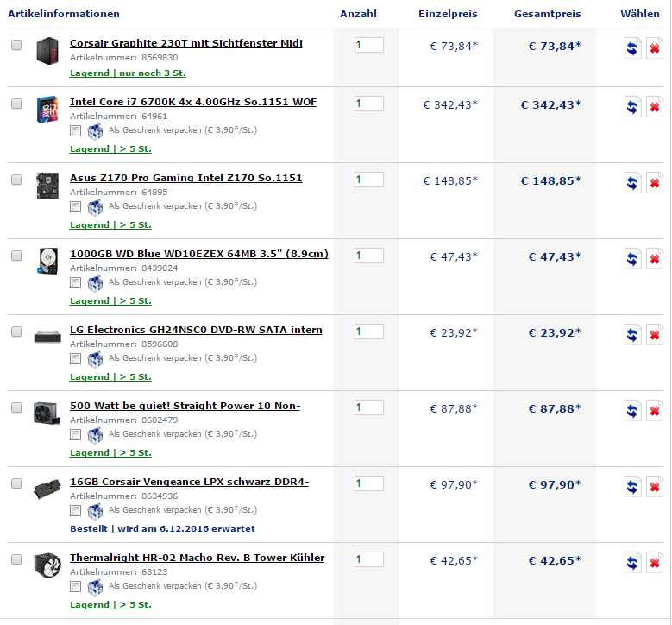The width and height of the screenshot is (672, 625).
Task: Enable gift wrapping for be quiet! PSU
Action: pos(75,434)
